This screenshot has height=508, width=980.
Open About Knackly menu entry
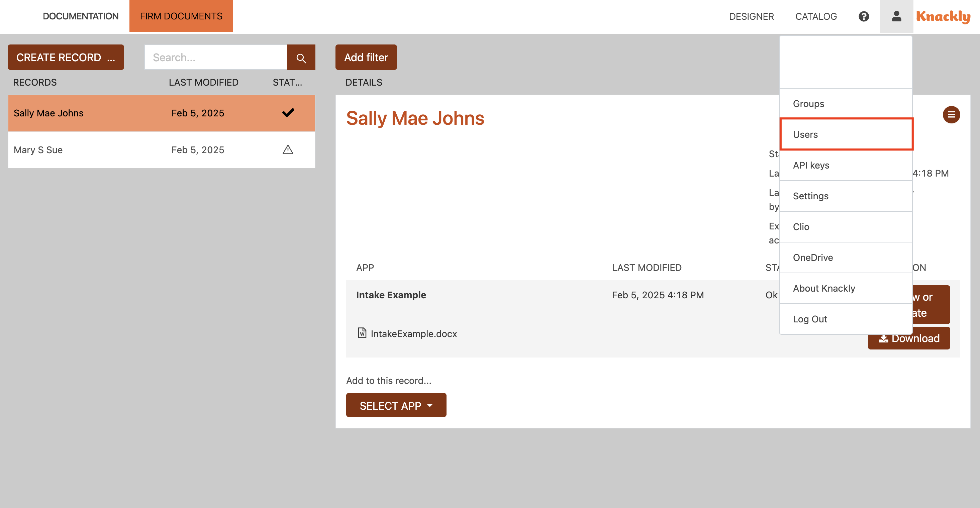click(x=846, y=288)
